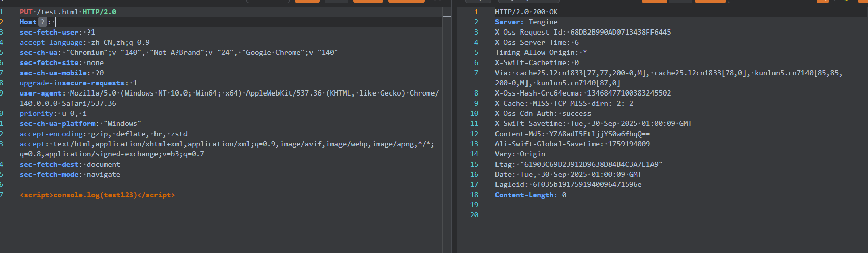Place the cursor on the sec-fetch-mode navigate header
868x253 pixels.
(70, 174)
